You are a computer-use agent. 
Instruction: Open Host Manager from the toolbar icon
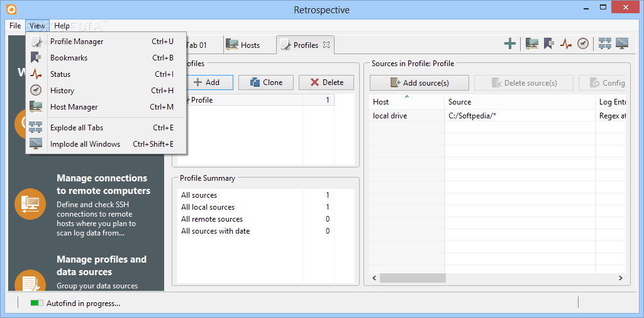pyautogui.click(x=532, y=43)
